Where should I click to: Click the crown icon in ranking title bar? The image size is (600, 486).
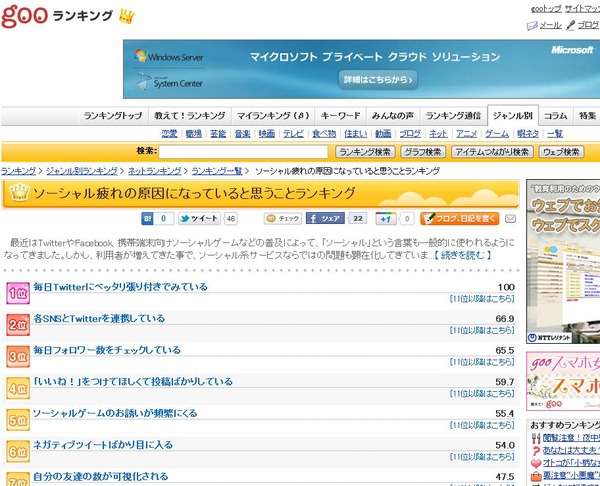pos(19,192)
